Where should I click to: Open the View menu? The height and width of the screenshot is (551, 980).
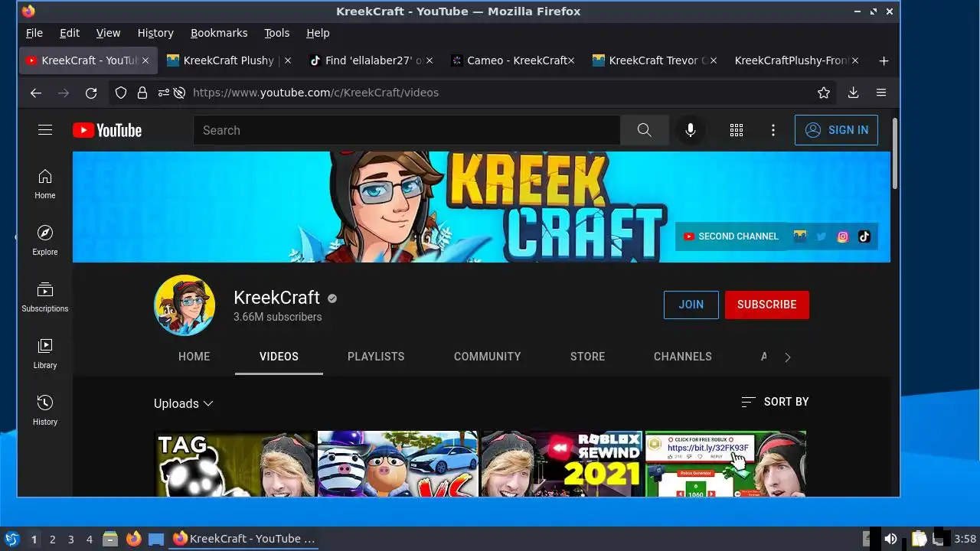108,33
